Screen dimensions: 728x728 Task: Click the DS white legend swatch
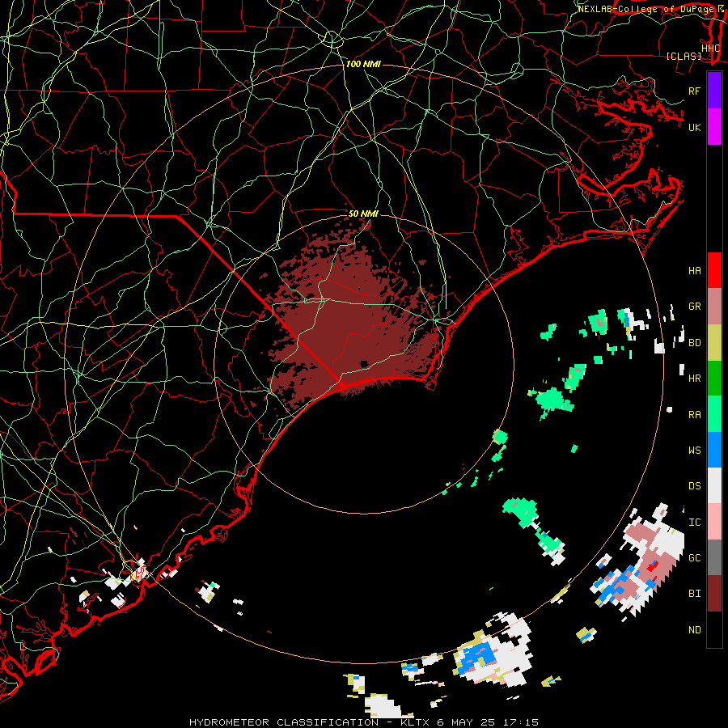[714, 485]
